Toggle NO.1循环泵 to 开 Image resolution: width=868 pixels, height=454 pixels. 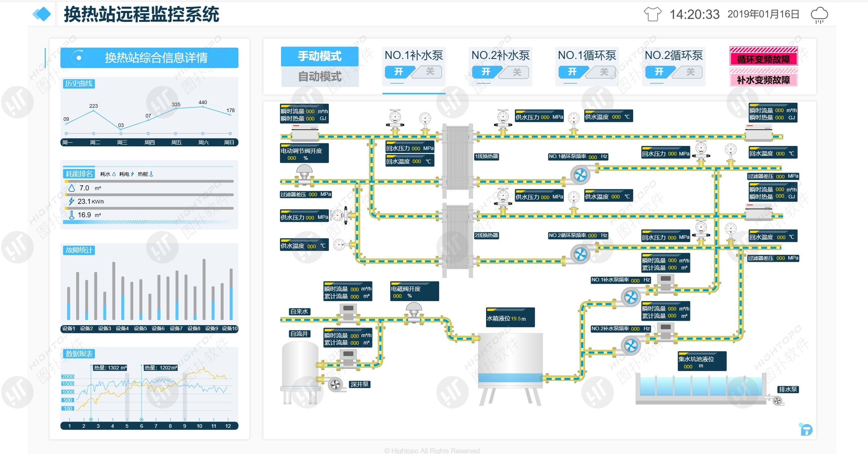click(572, 72)
